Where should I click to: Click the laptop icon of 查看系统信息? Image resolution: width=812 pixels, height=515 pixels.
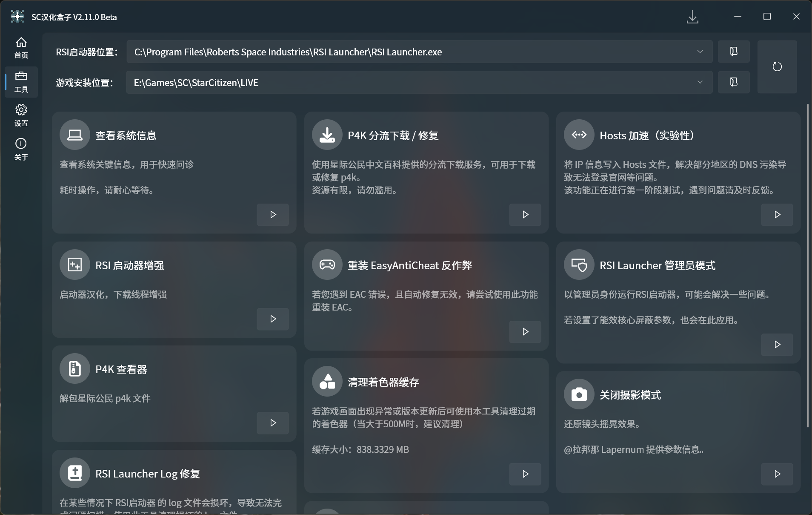(75, 135)
